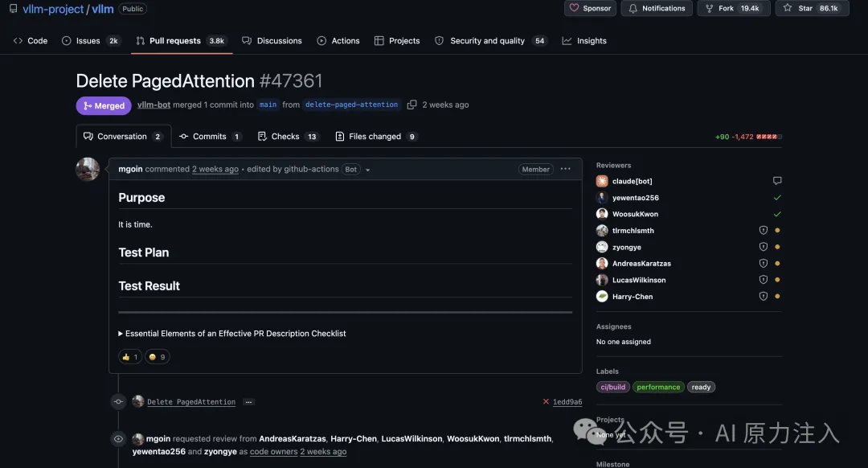
Task: Open the vllm-project organization link
Action: point(53,9)
